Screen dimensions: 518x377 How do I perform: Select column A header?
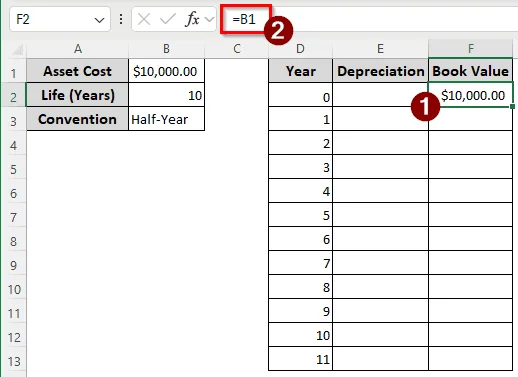pyautogui.click(x=78, y=49)
